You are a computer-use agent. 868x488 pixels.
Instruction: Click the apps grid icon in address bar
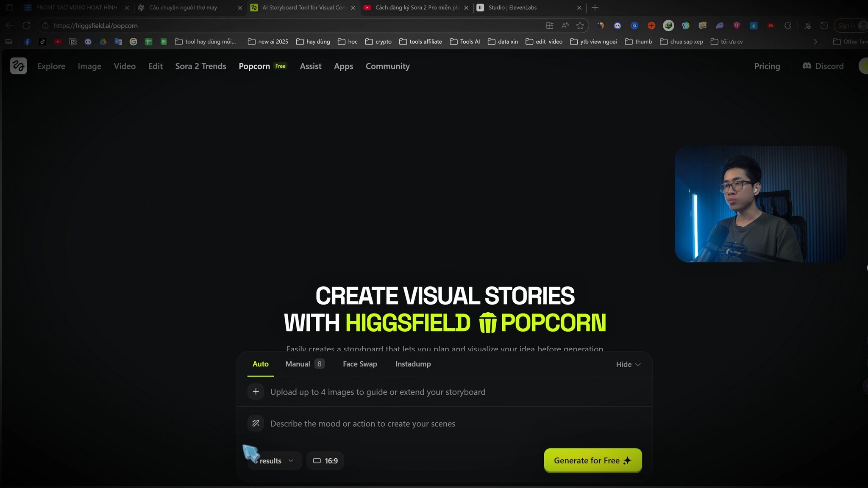tap(550, 25)
